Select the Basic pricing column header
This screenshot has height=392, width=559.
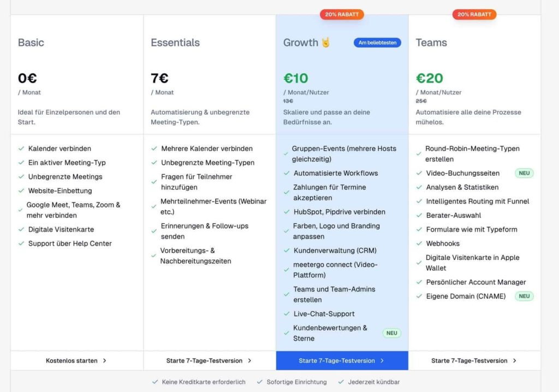31,42
